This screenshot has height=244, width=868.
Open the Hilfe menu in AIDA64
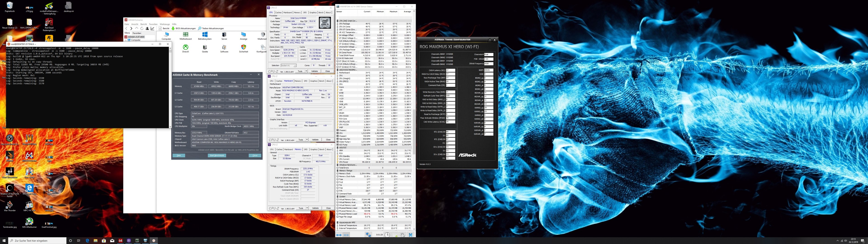(174, 24)
